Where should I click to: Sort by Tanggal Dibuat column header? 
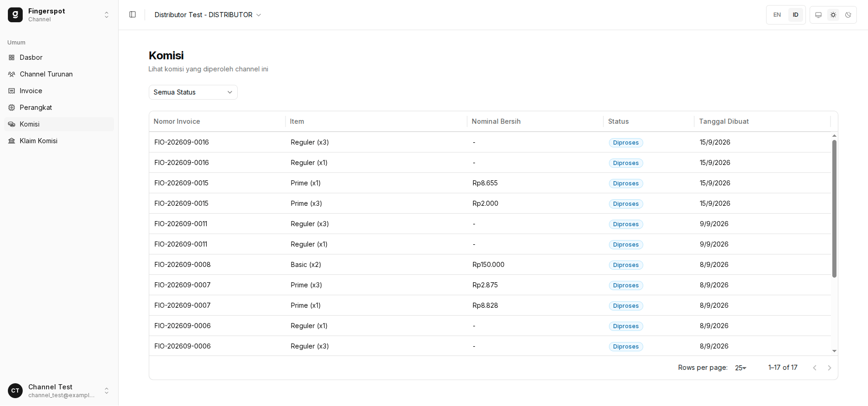762,121
